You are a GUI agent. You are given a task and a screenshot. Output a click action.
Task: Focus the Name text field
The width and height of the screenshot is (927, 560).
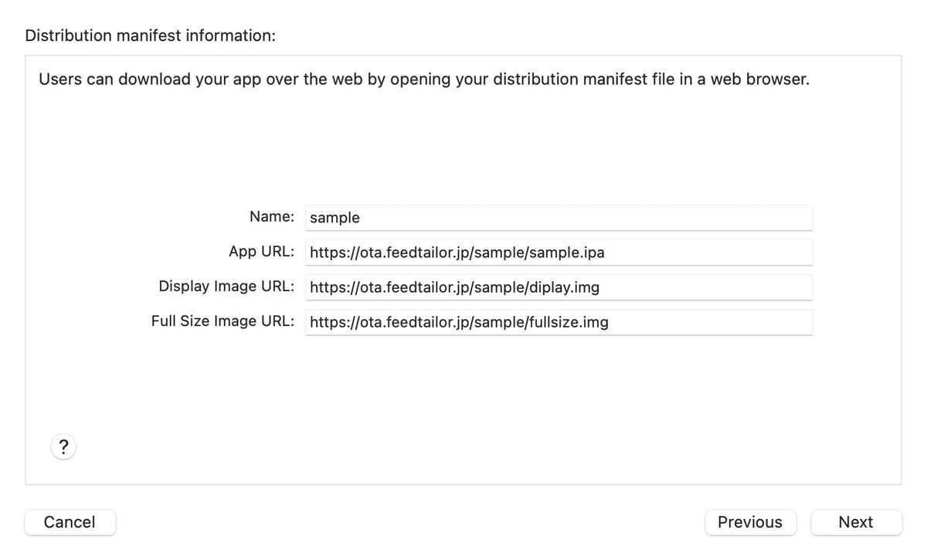click(559, 217)
